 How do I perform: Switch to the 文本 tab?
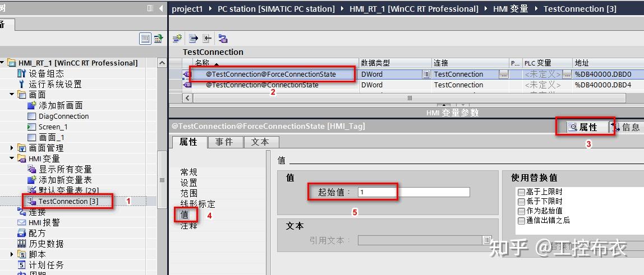[260, 142]
